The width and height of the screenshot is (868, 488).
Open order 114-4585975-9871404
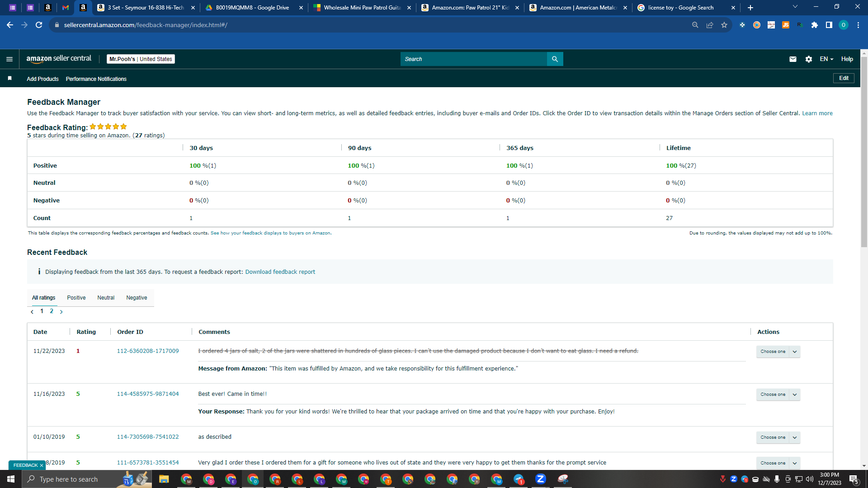[148, 394]
